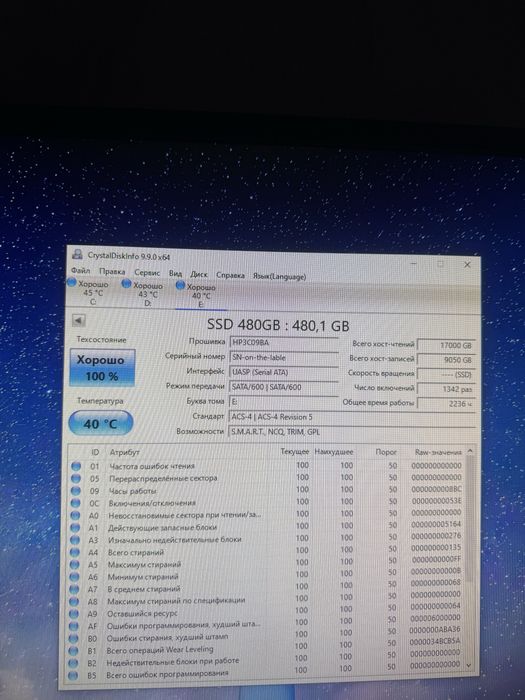The image size is (525, 700).
Task: Click the status icon of attribute 09 Часы работы
Action: click(76, 491)
